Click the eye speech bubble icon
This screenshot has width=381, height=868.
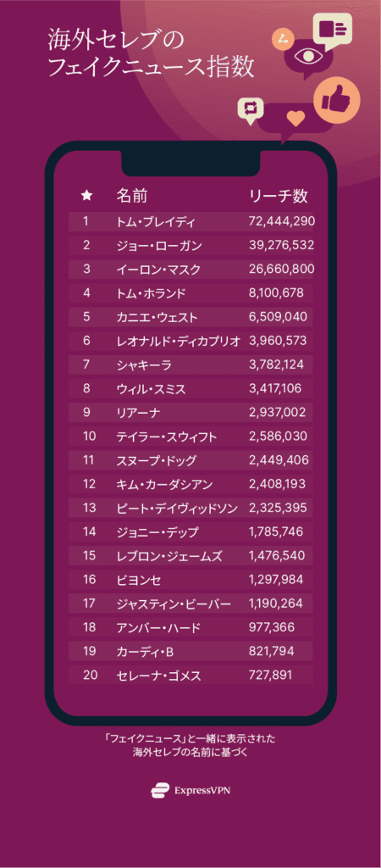307,57
